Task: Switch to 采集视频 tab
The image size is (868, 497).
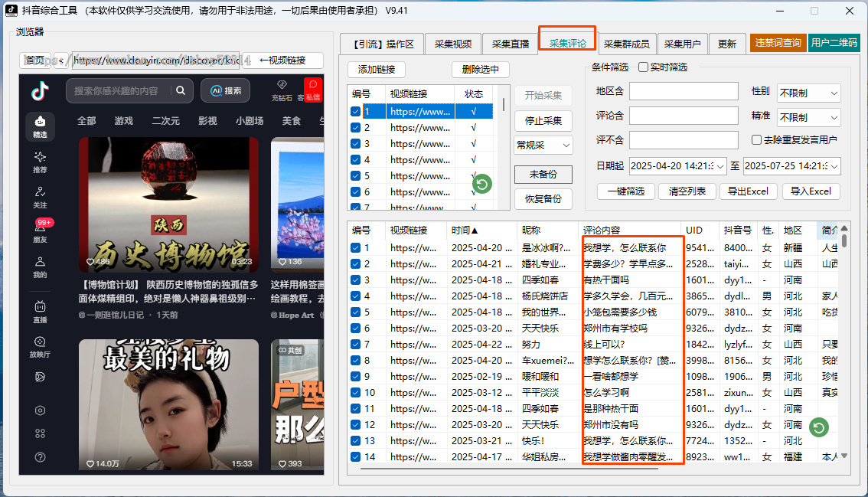Action: click(453, 44)
